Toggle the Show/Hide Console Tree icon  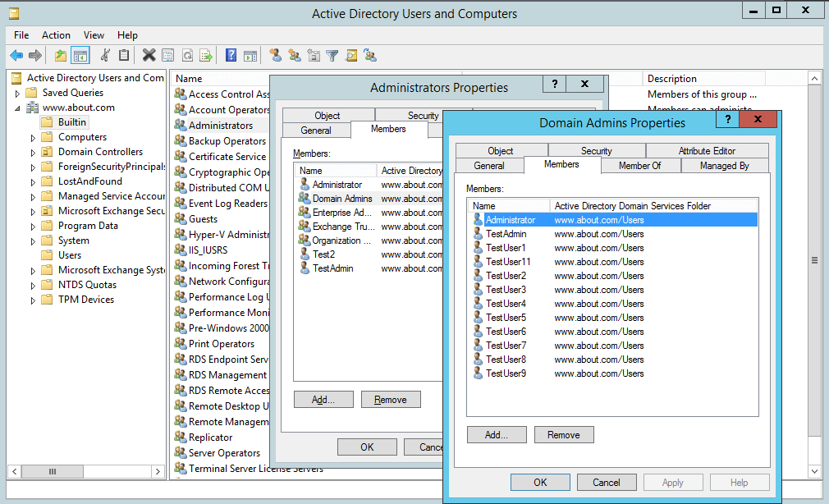click(x=79, y=56)
